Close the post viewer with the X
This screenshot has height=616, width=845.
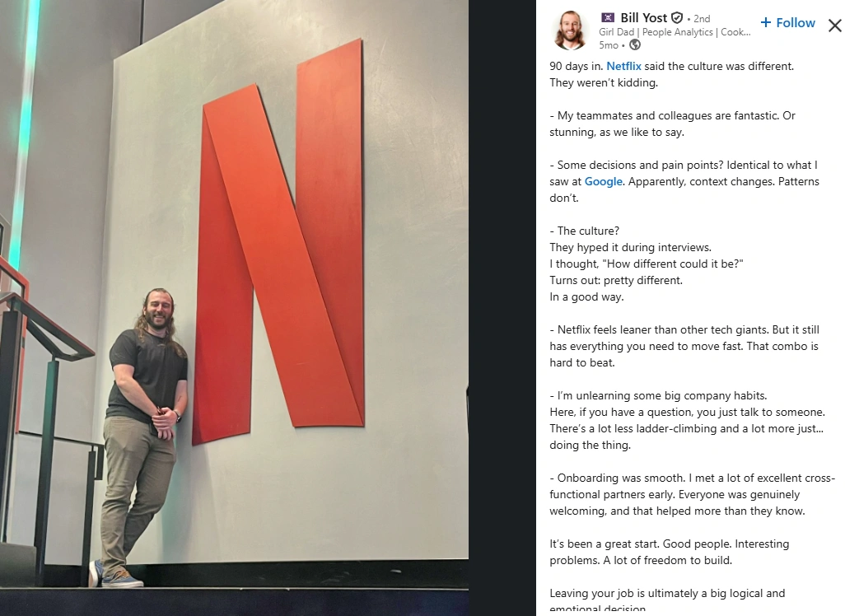click(x=835, y=26)
